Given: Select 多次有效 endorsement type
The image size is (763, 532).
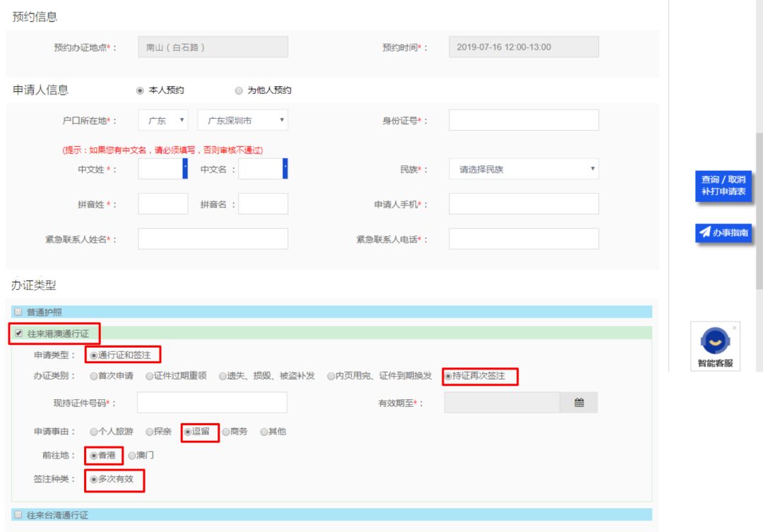Looking at the screenshot, I should tap(93, 480).
